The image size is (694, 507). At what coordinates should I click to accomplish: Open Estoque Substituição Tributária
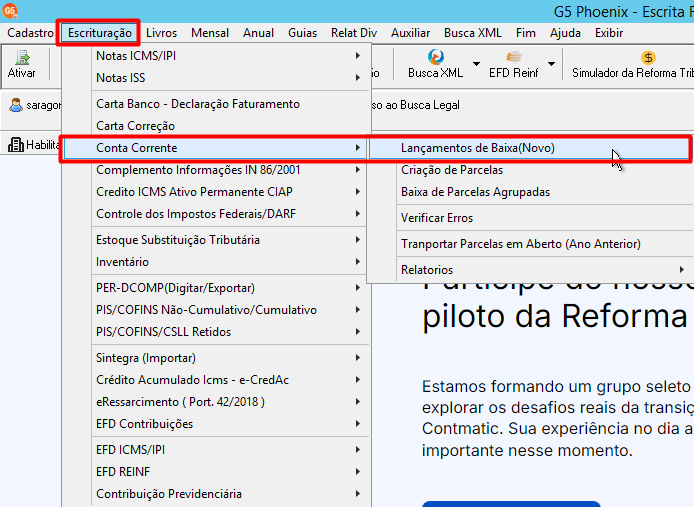pos(215,240)
